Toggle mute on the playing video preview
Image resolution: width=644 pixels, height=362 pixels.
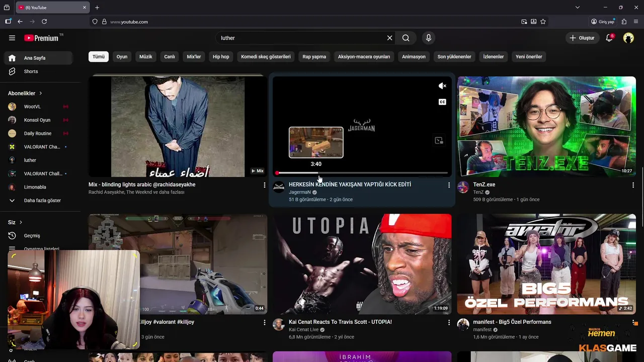tap(442, 86)
